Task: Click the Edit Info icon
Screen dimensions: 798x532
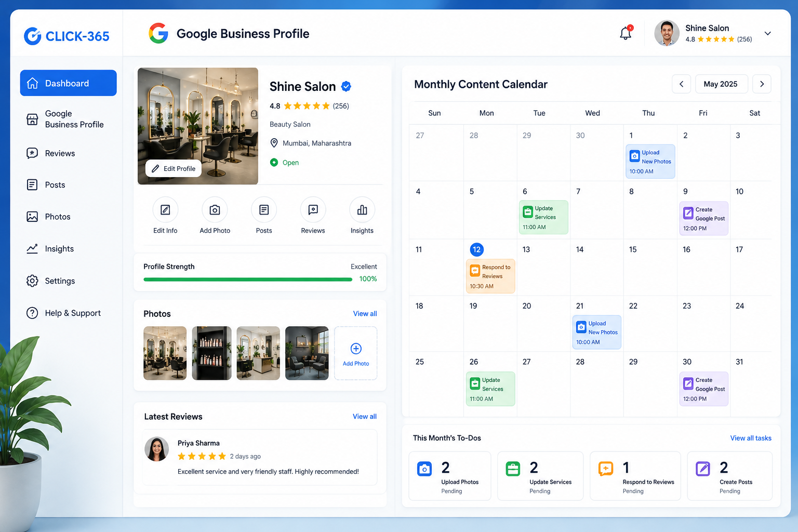Action: pyautogui.click(x=165, y=210)
